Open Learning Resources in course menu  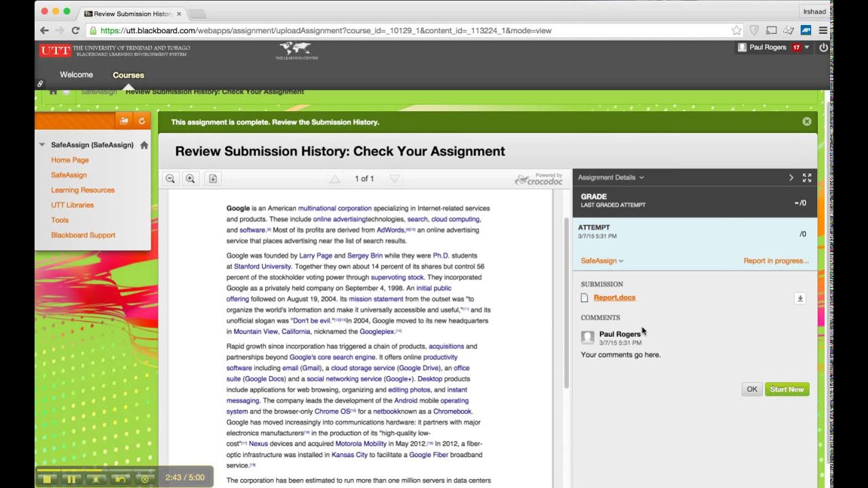tap(83, 190)
